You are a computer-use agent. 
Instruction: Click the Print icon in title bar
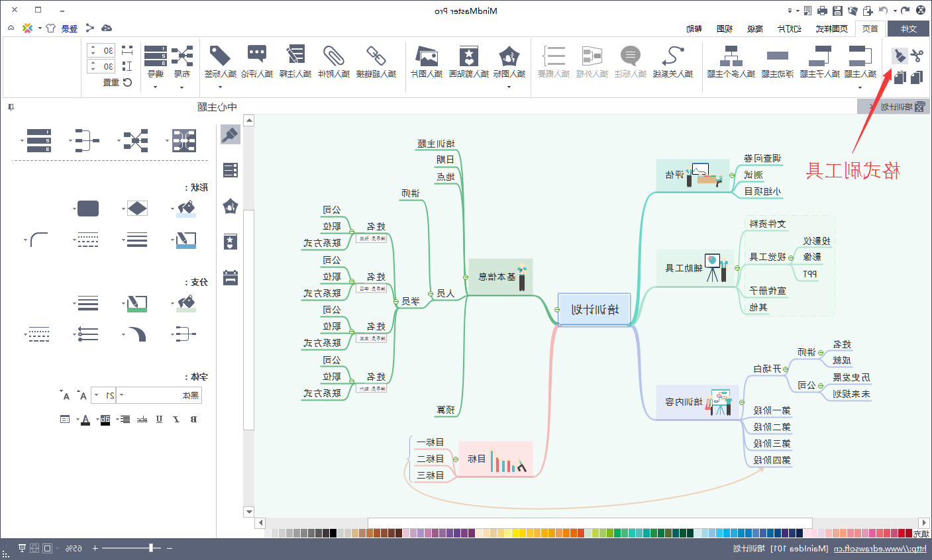822,11
